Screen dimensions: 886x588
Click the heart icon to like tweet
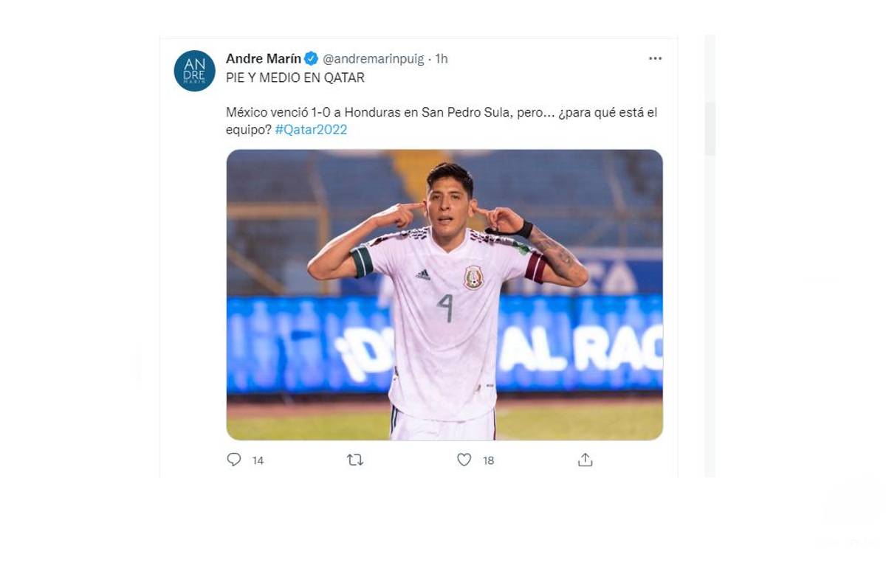pos(464,460)
